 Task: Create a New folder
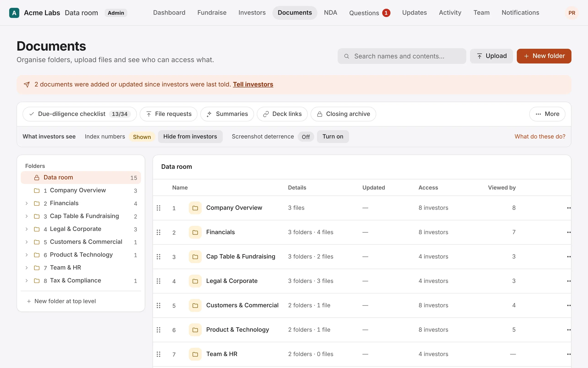point(544,56)
